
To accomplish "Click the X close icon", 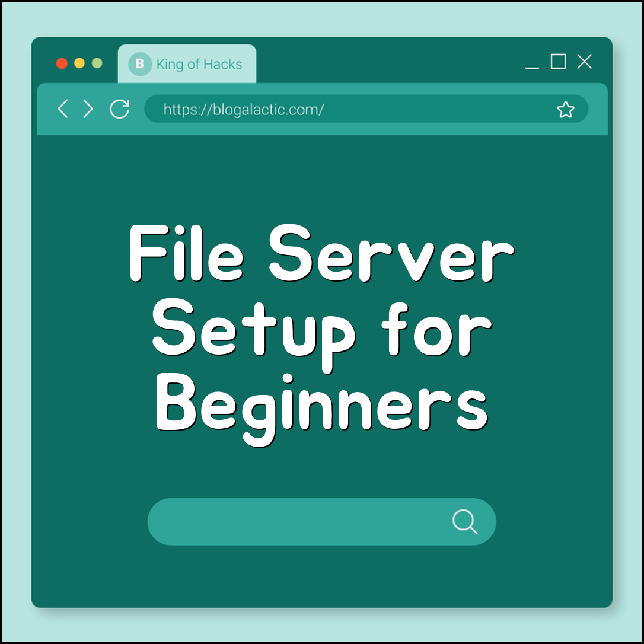I will coord(585,61).
